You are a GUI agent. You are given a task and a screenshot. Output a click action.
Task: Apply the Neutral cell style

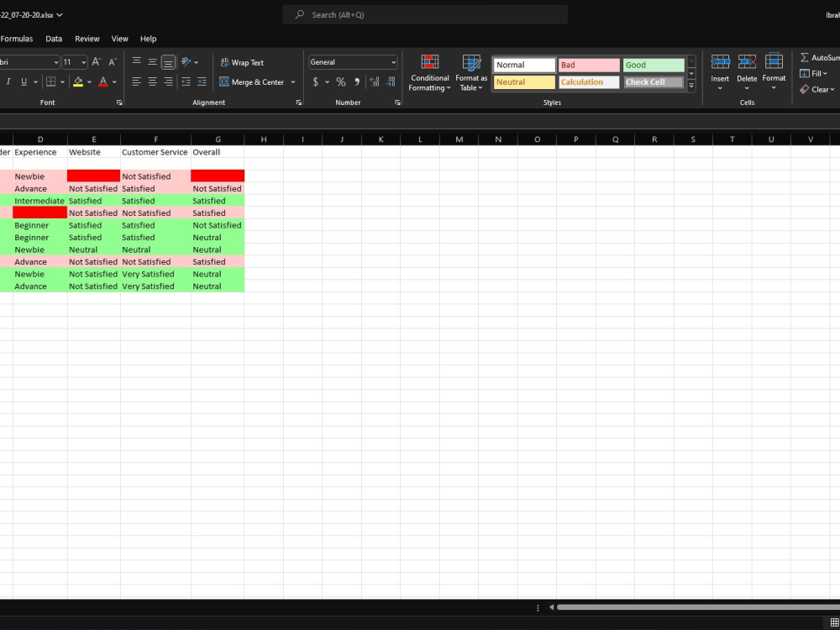(x=524, y=82)
